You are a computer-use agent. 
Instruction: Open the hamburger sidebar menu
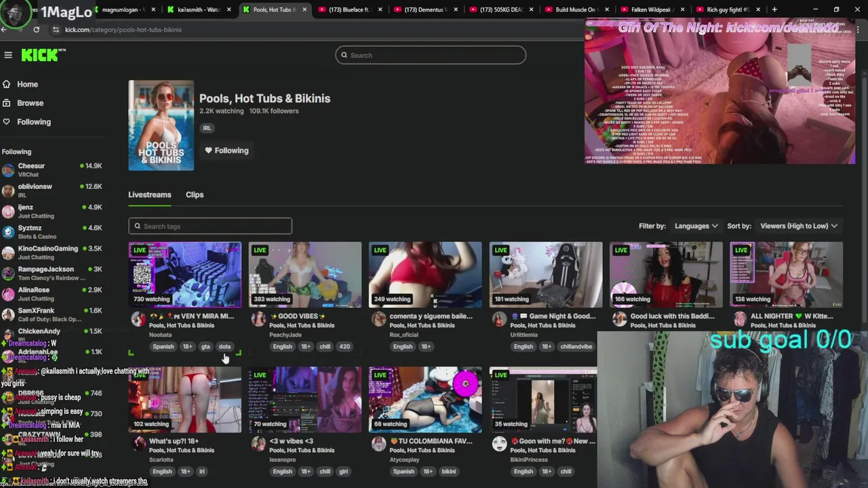[8, 55]
